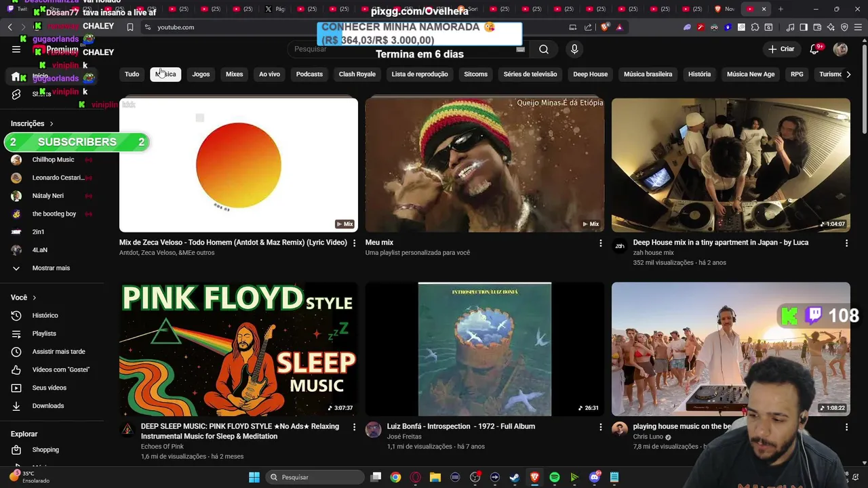The height and width of the screenshot is (488, 868).
Task: Open options menu for Zeca Veloso mix
Action: click(354, 243)
